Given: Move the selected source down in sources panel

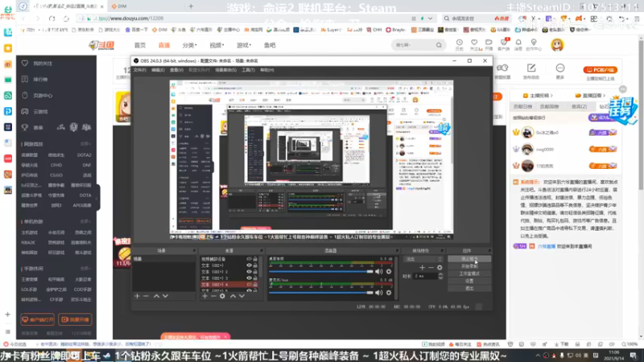Looking at the screenshot, I should [242, 296].
